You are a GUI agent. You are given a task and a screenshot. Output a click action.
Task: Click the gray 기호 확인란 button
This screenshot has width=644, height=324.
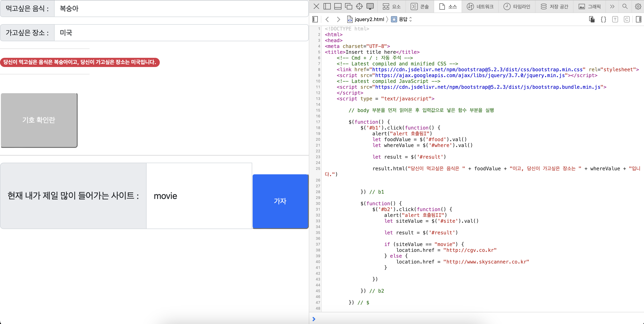[39, 120]
